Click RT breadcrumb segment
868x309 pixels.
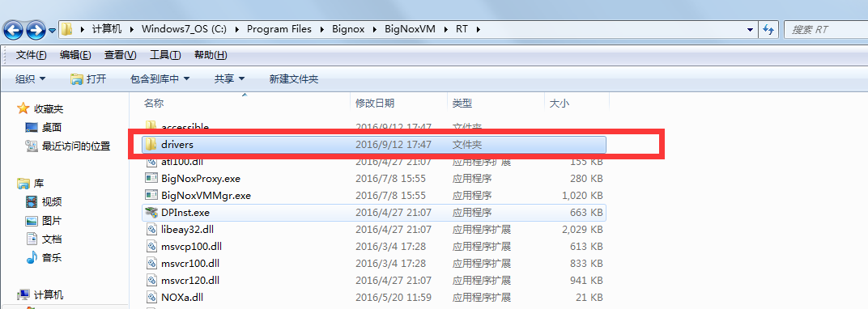(462, 29)
